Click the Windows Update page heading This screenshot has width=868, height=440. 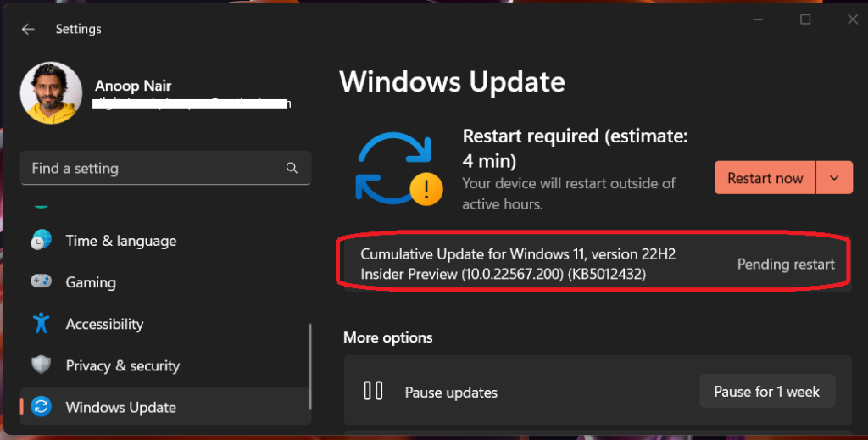click(x=452, y=82)
